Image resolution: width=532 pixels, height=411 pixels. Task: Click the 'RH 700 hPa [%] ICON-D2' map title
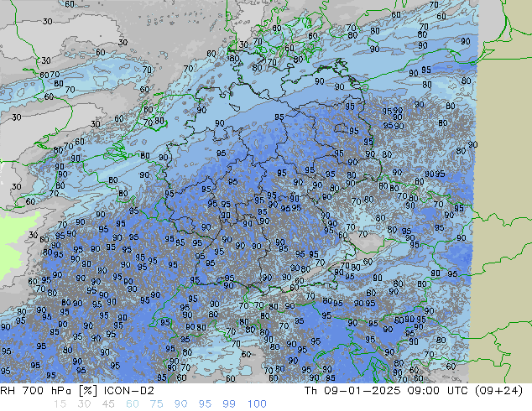coord(77,391)
